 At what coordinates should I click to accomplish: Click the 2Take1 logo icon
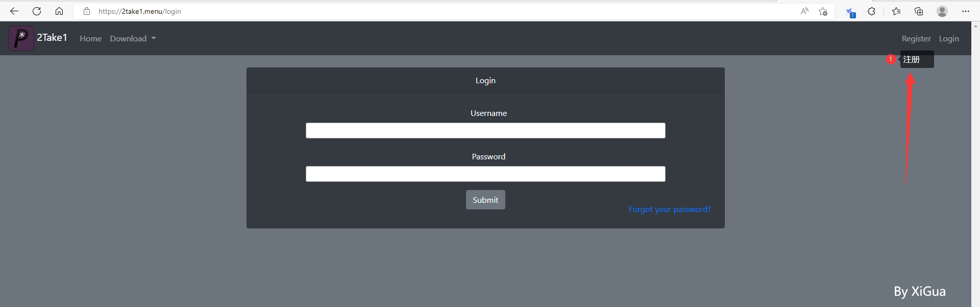click(21, 38)
